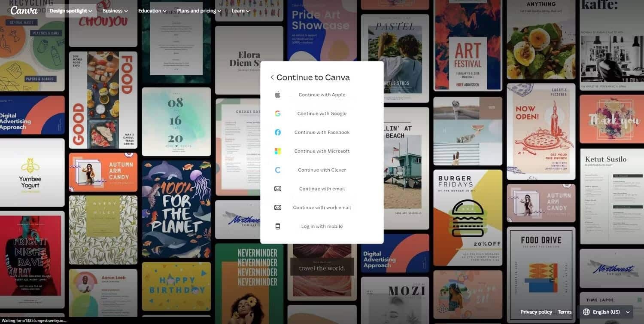Click the Canva logo in the header
This screenshot has height=324, width=644.
[x=24, y=10]
